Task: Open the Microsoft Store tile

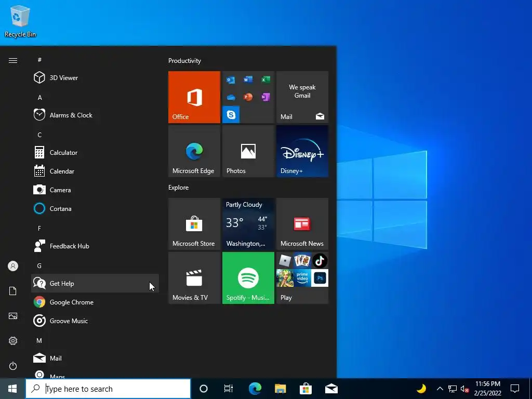Action: (194, 224)
